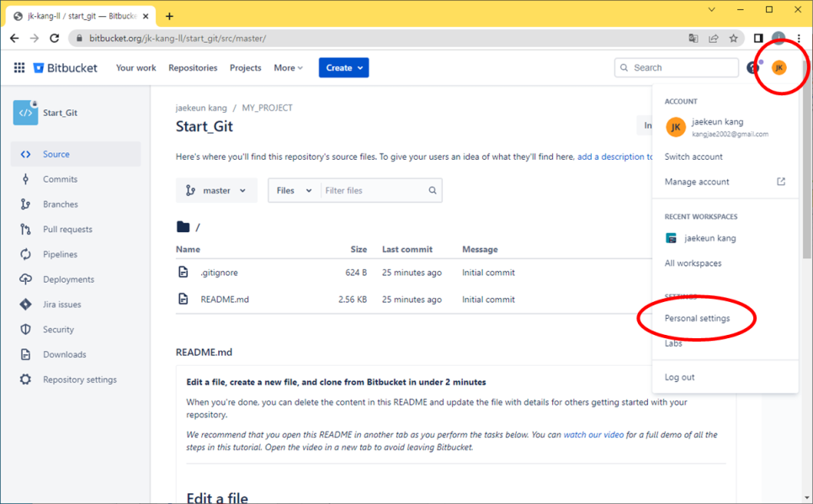Click the jaekeun kang workspace icon
Screen dimensions: 813x504
tap(671, 238)
